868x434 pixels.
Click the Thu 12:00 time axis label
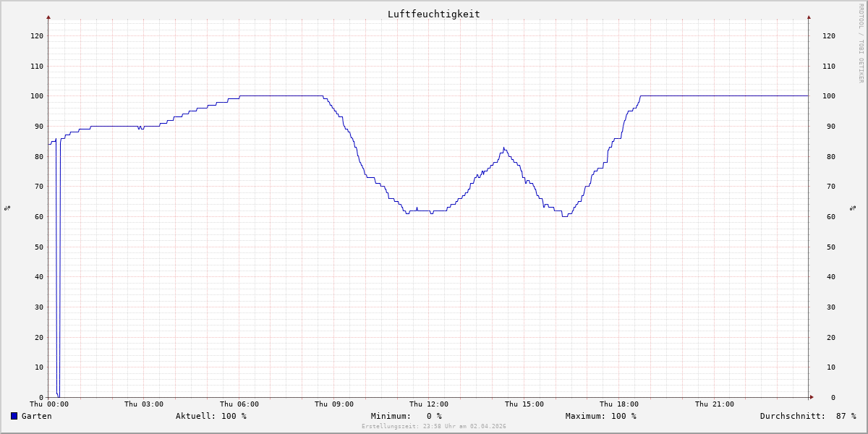[x=429, y=404]
